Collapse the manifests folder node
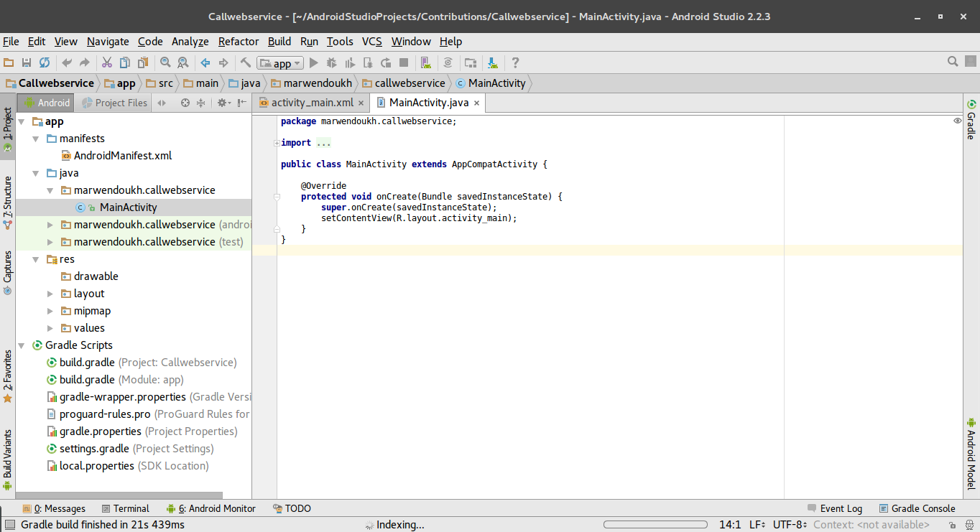 36,139
